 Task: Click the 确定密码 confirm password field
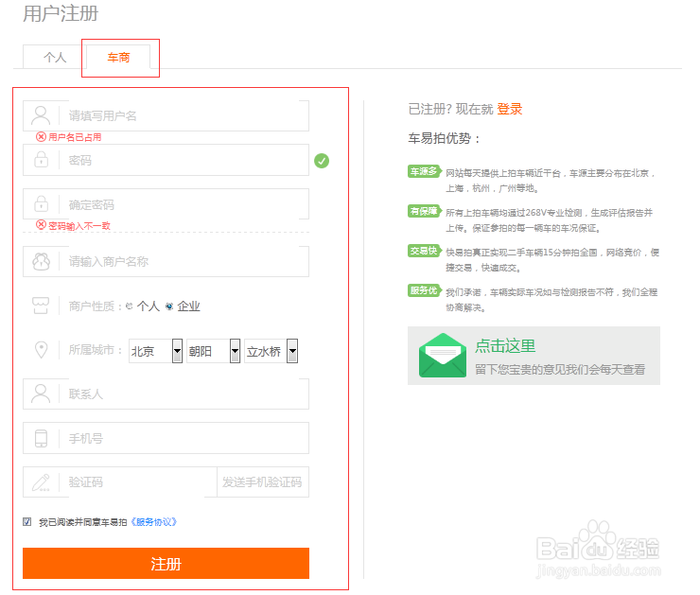coord(166,204)
